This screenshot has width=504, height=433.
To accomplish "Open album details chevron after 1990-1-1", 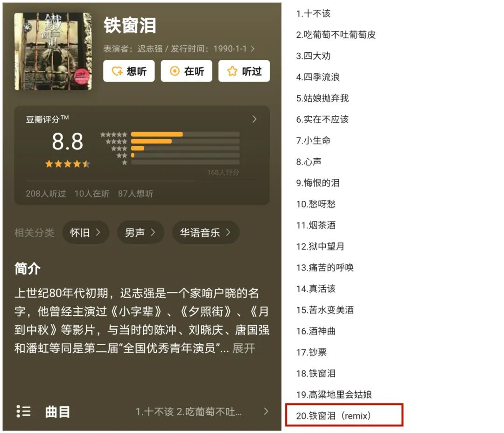I will [x=252, y=49].
